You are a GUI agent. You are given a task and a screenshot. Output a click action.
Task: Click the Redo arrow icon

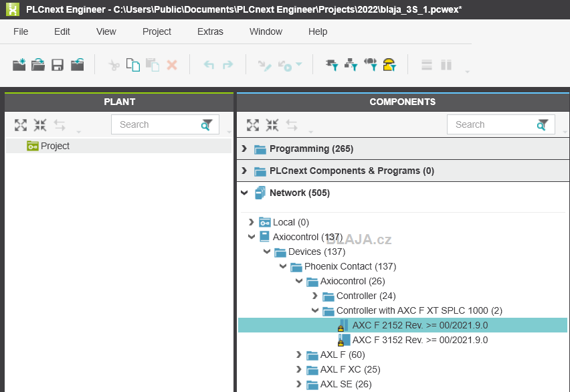[228, 65]
